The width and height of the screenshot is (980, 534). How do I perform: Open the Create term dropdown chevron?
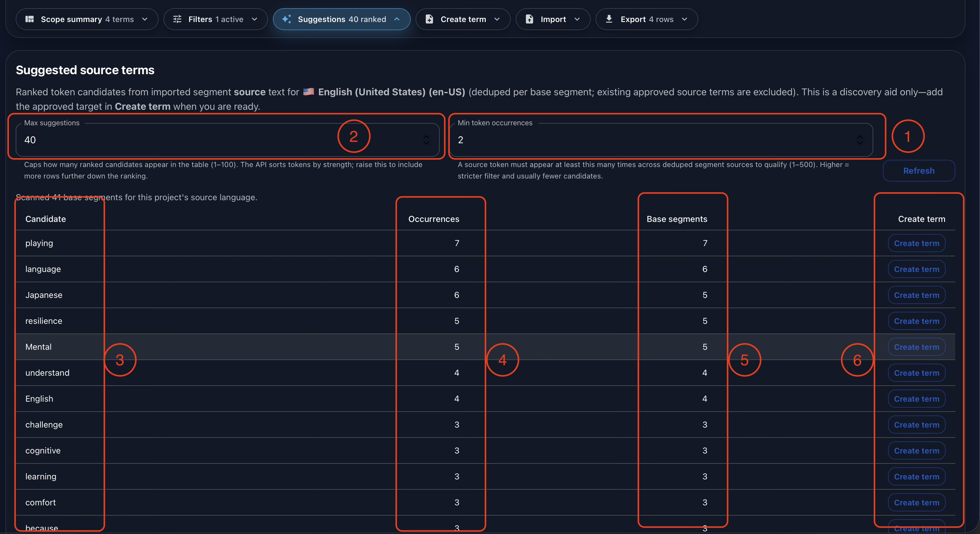[x=497, y=19]
